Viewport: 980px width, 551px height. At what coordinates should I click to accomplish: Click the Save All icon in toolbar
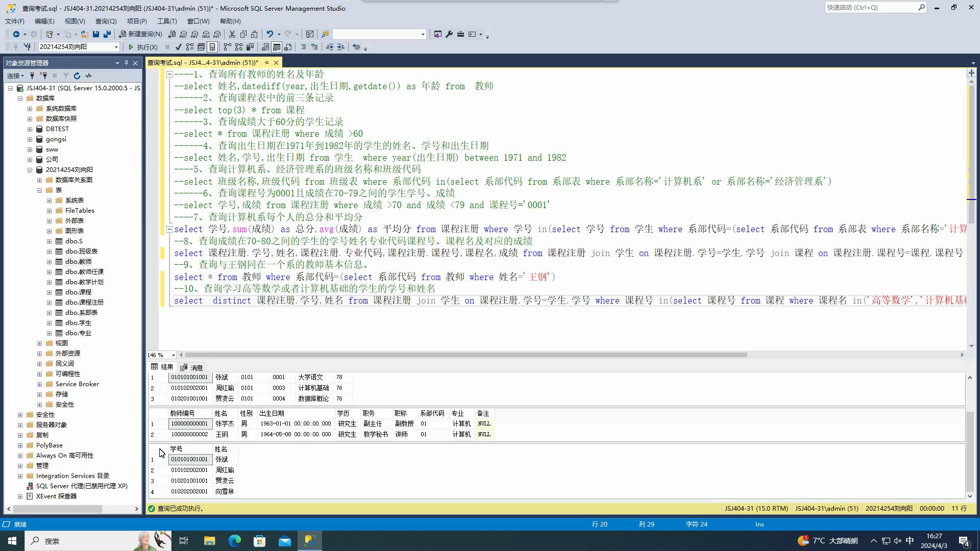tap(107, 34)
